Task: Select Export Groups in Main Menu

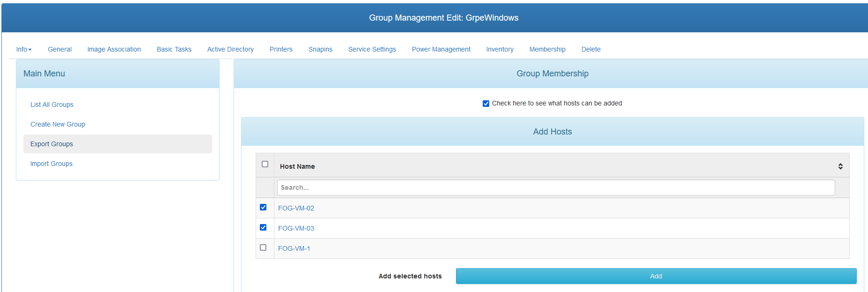Action: click(51, 144)
